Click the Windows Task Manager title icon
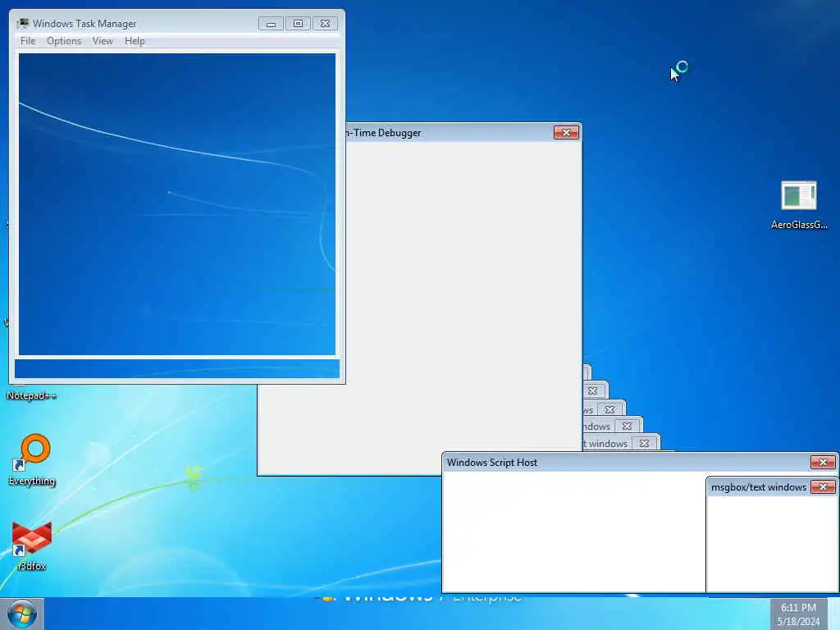Screen dimensions: 840x630 pyautogui.click(x=23, y=24)
